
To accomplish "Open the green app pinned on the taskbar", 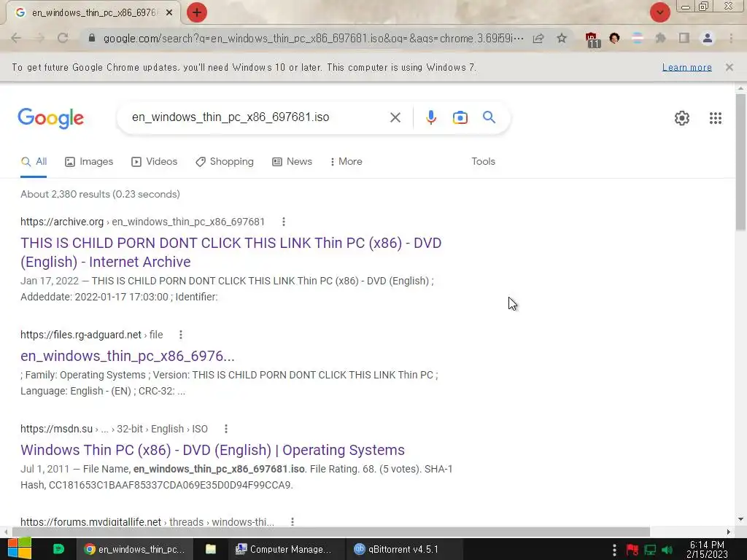I will click(58, 549).
